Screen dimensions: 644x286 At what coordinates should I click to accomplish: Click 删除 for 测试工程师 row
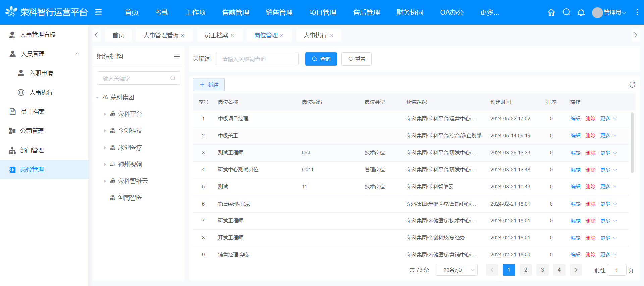pos(590,153)
